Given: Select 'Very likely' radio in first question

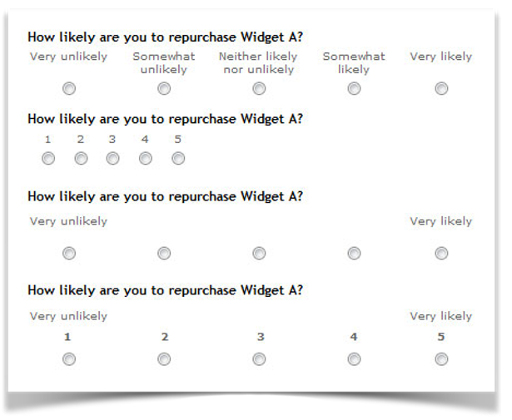Looking at the screenshot, I should pos(441,89).
